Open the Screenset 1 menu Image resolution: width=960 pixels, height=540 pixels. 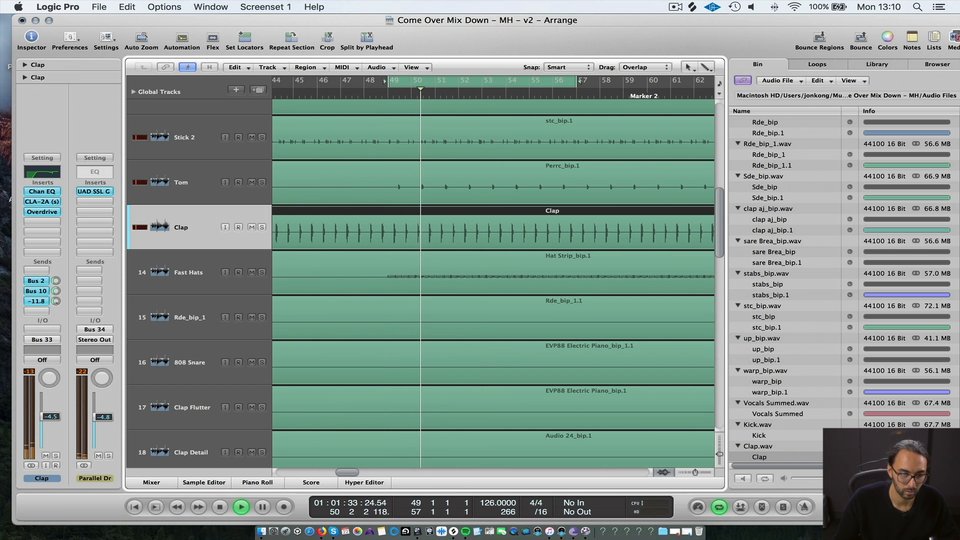pos(265,7)
